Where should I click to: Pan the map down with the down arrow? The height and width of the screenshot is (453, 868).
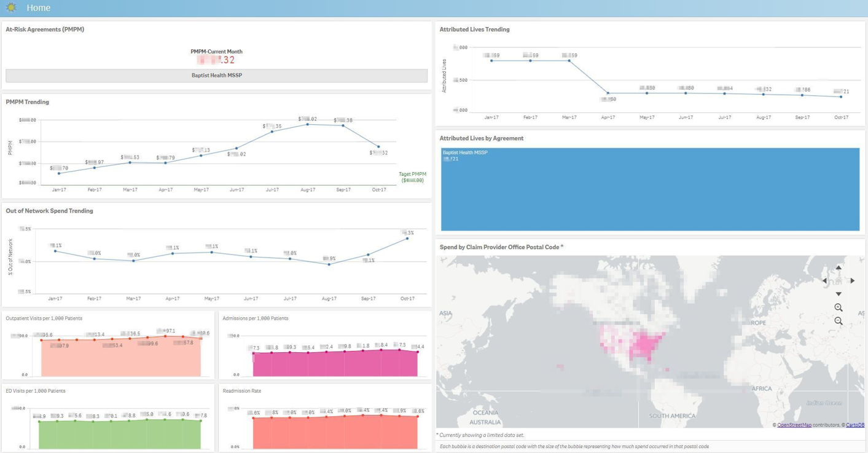(838, 293)
